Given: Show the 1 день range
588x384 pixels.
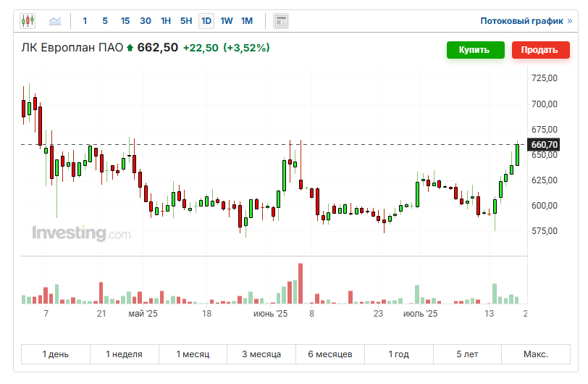Looking at the screenshot, I should point(56,354).
